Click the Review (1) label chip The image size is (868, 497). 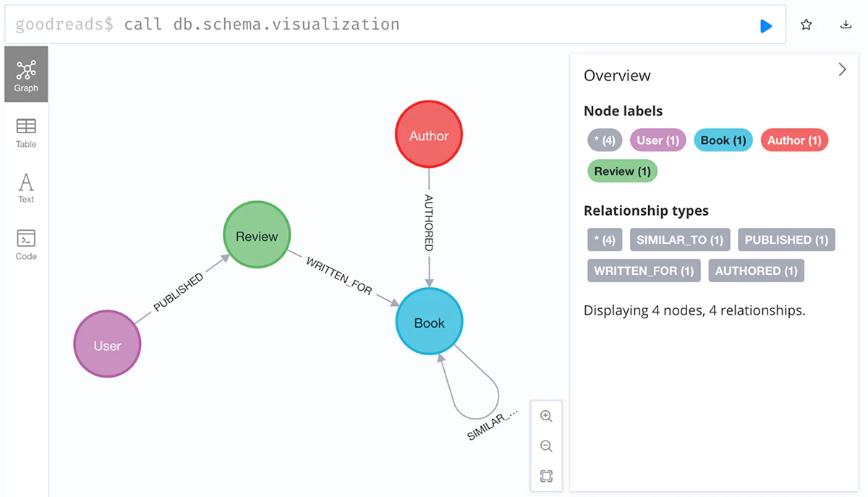coord(622,171)
